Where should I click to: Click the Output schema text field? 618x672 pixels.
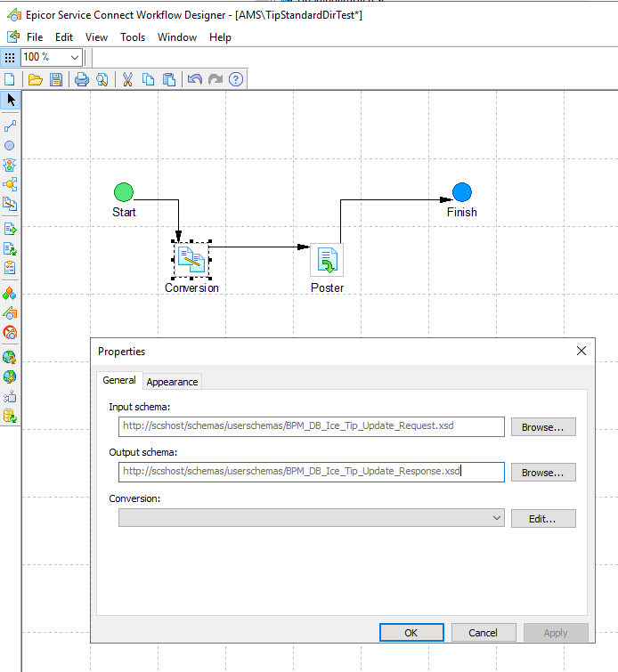pyautogui.click(x=312, y=473)
